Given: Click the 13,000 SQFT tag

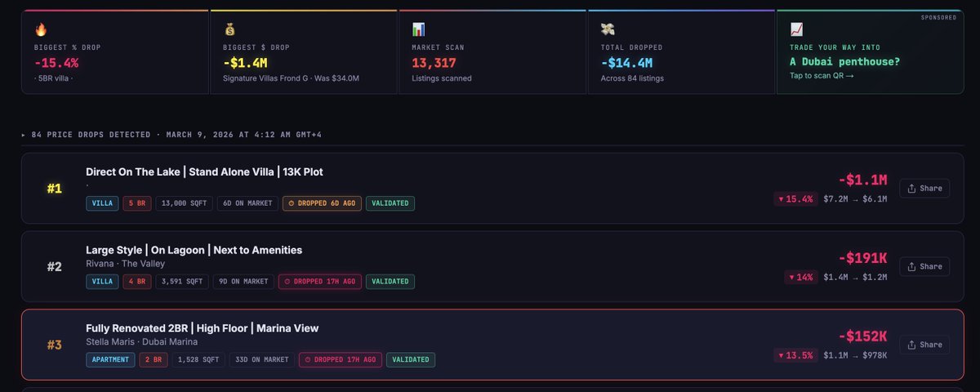Looking at the screenshot, I should (185, 203).
